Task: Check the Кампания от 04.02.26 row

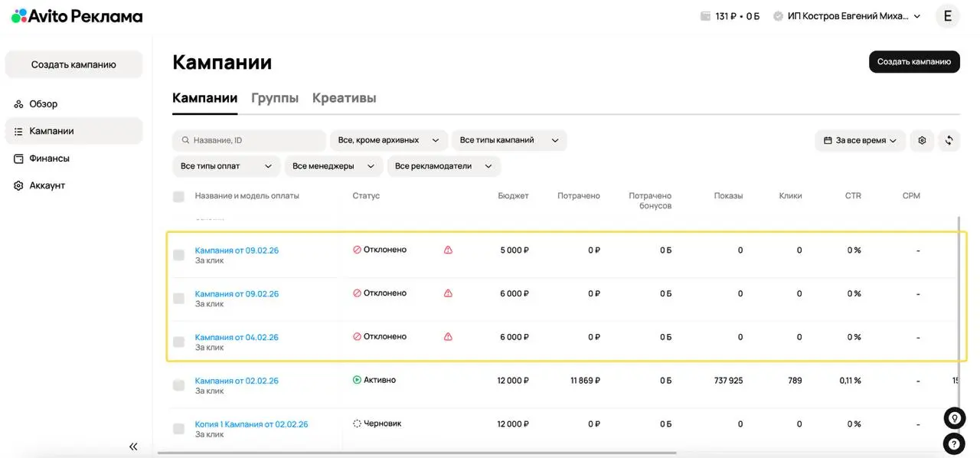Action: [178, 342]
